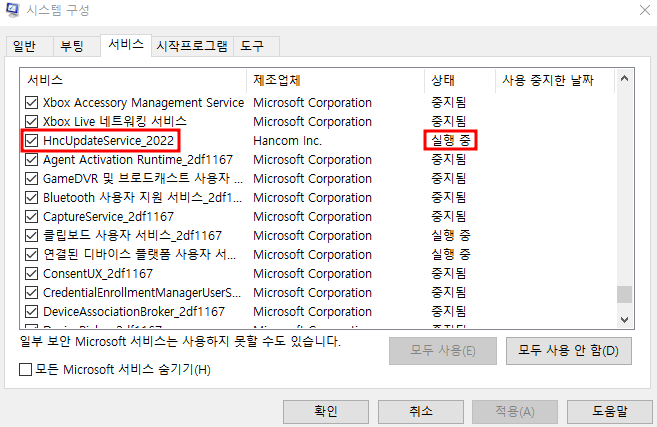Sort by 서비스 column header
The width and height of the screenshot is (657, 427).
[x=133, y=80]
